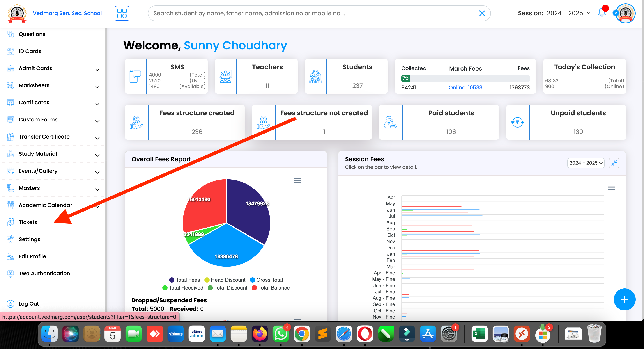Image resolution: width=644 pixels, height=349 pixels.
Task: Click the Online: 10533 link
Action: point(465,87)
